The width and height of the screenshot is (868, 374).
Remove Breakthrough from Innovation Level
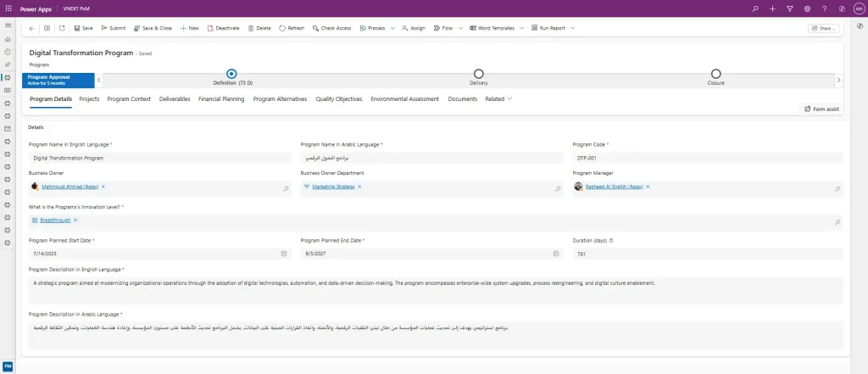pyautogui.click(x=75, y=220)
